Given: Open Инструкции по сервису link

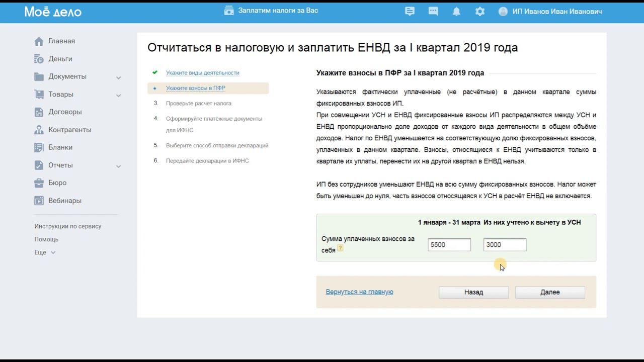Looking at the screenshot, I should coord(68,226).
